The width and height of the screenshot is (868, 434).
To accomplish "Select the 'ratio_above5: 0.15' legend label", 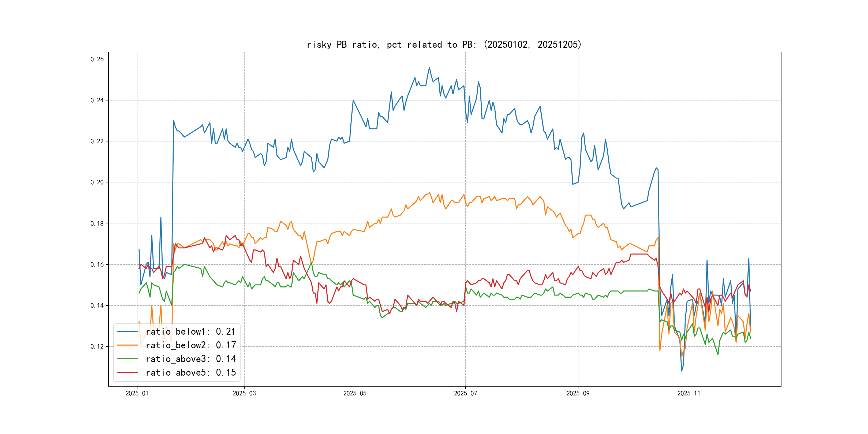I will point(190,372).
